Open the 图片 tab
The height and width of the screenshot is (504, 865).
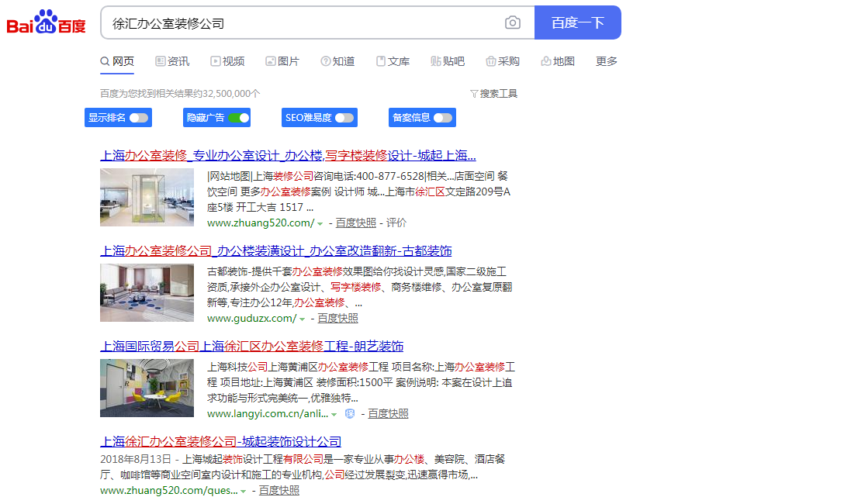click(282, 61)
